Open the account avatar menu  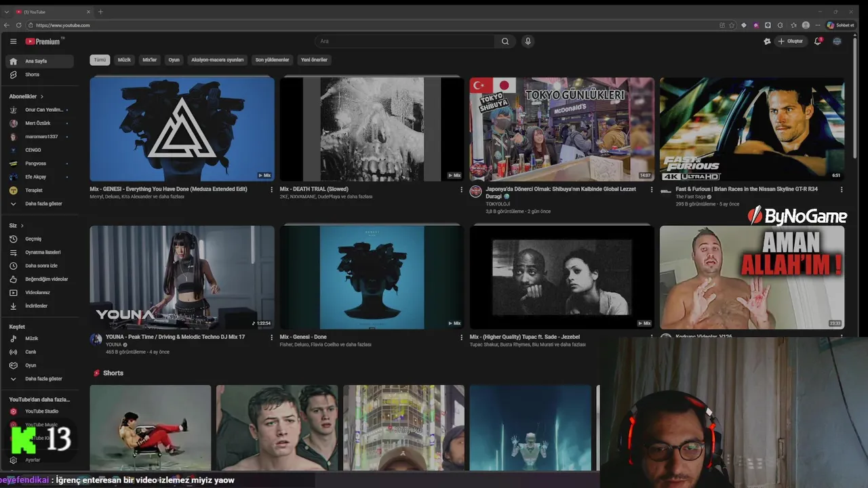tap(837, 41)
